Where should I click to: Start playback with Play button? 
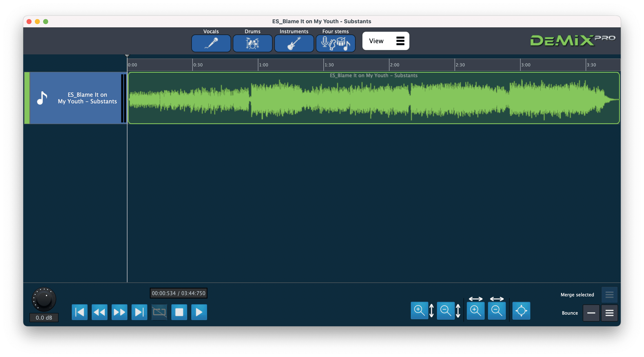coord(199,312)
